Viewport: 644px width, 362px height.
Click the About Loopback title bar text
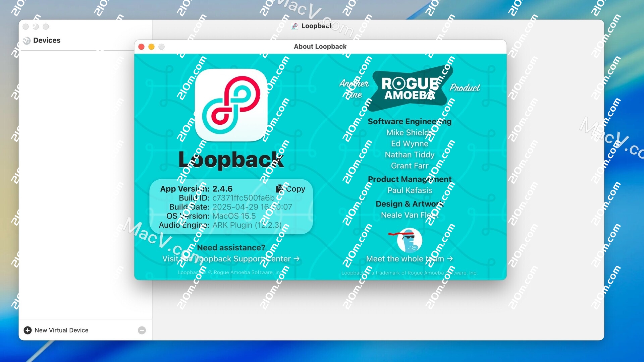click(320, 47)
